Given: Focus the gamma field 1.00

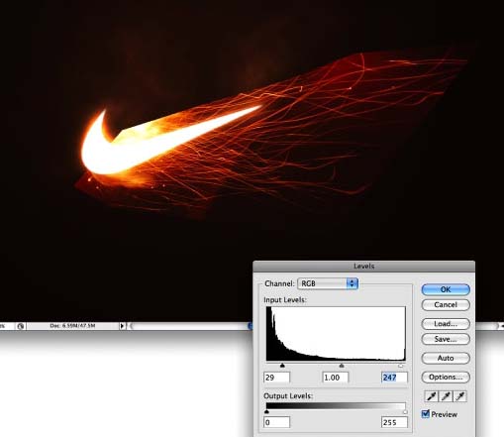Looking at the screenshot, I should coord(335,378).
